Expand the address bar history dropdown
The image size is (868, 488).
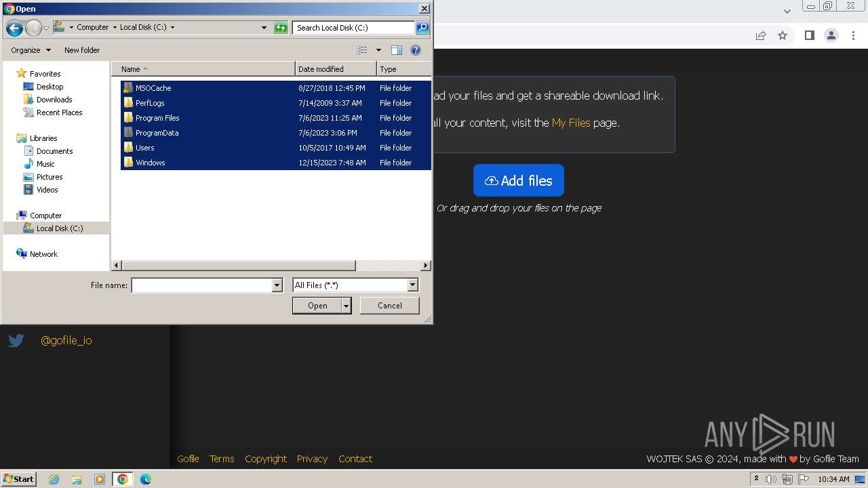coord(264,28)
